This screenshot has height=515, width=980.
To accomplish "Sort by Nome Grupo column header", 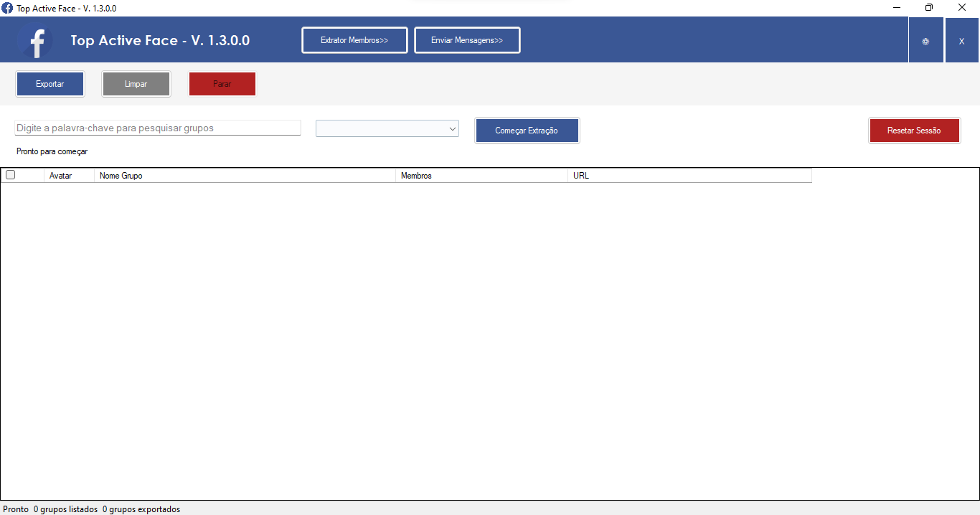I will click(245, 176).
